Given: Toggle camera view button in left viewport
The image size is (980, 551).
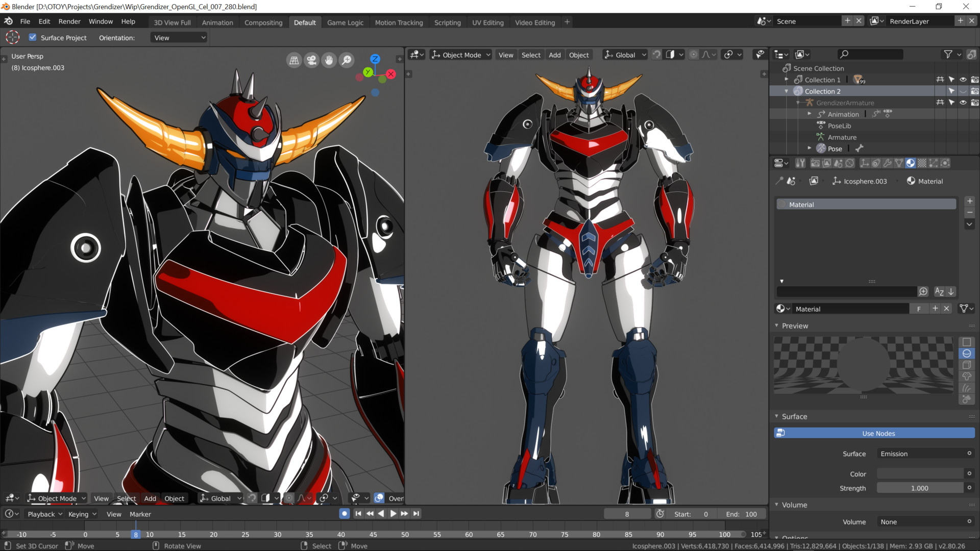Looking at the screenshot, I should (311, 60).
